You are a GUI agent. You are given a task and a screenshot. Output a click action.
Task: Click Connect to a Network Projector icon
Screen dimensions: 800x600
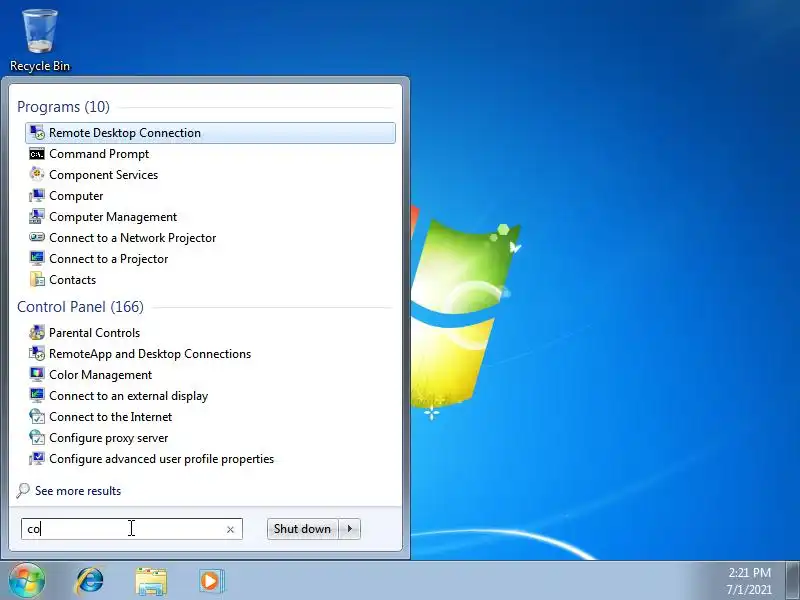pyautogui.click(x=37, y=237)
